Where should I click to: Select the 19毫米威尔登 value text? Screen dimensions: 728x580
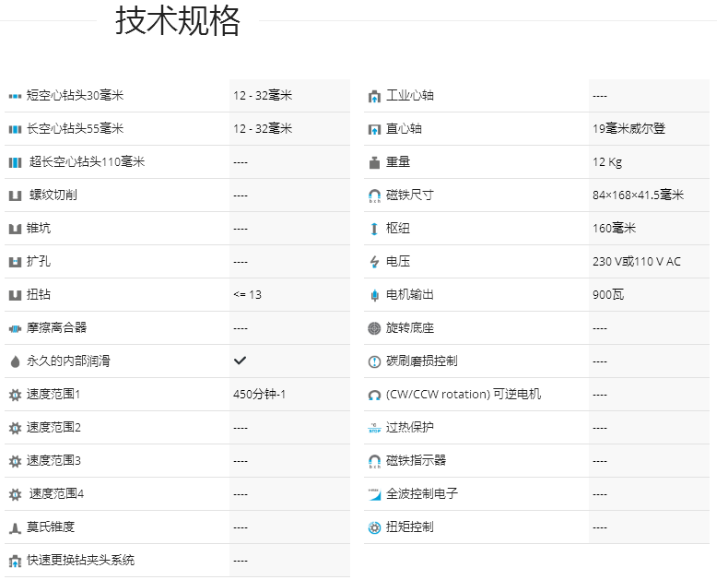(628, 129)
